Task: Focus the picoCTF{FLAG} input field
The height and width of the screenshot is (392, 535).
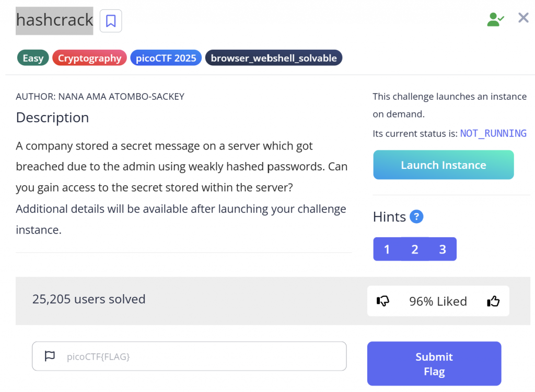Action: click(x=189, y=356)
